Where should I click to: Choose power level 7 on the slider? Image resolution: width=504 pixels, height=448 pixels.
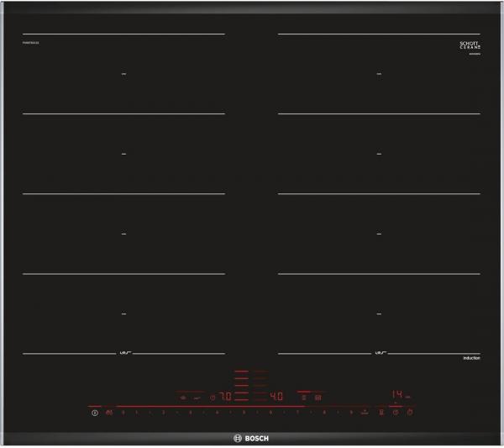tap(297, 413)
